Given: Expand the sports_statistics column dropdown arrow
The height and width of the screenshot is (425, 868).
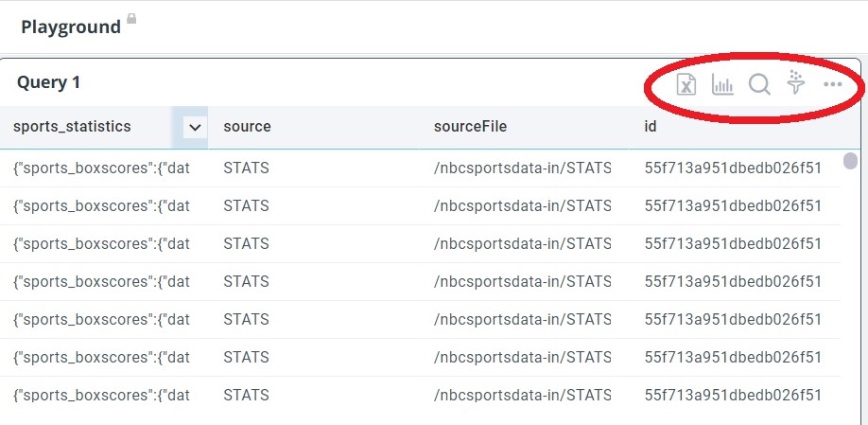Looking at the screenshot, I should (x=195, y=127).
